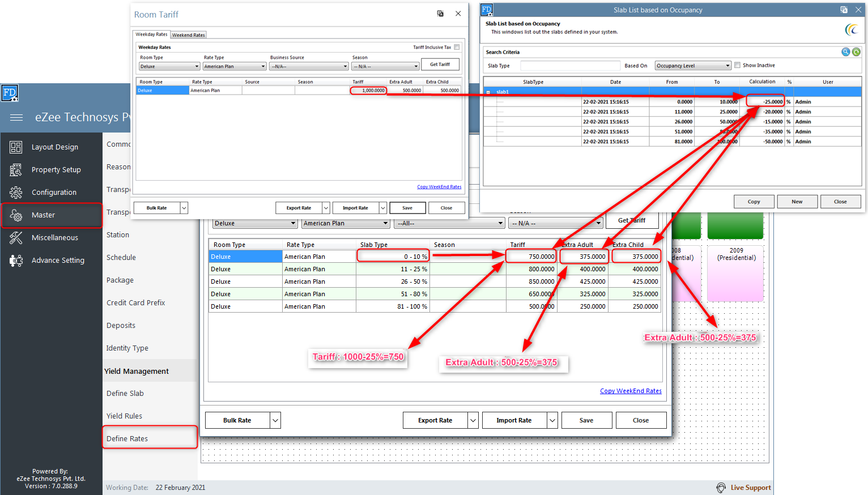
Task: Select Identity Type submenu item
Action: [127, 348]
